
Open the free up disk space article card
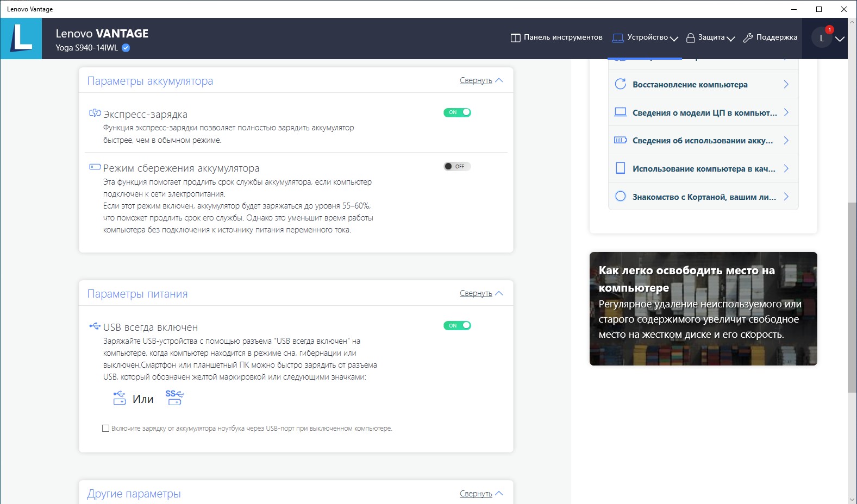pos(703,308)
